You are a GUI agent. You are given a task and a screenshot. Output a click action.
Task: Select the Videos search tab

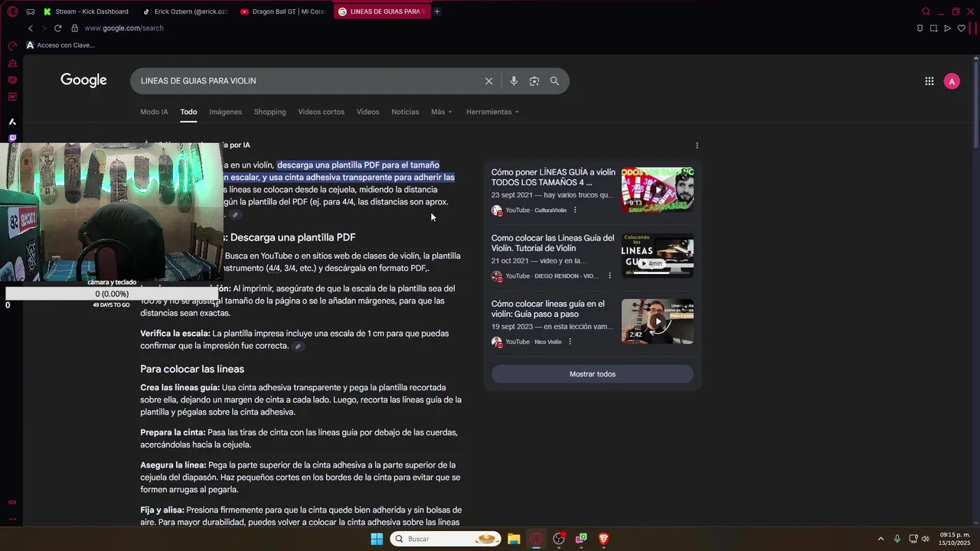(x=367, y=112)
